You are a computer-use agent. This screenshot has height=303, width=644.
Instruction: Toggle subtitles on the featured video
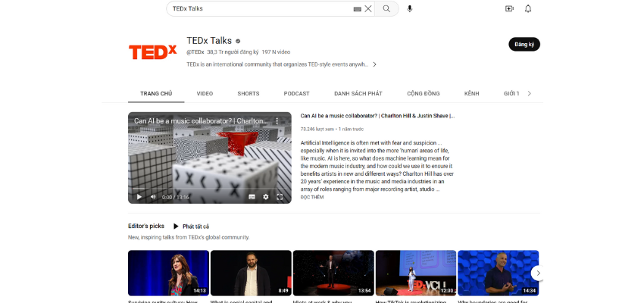[252, 197]
